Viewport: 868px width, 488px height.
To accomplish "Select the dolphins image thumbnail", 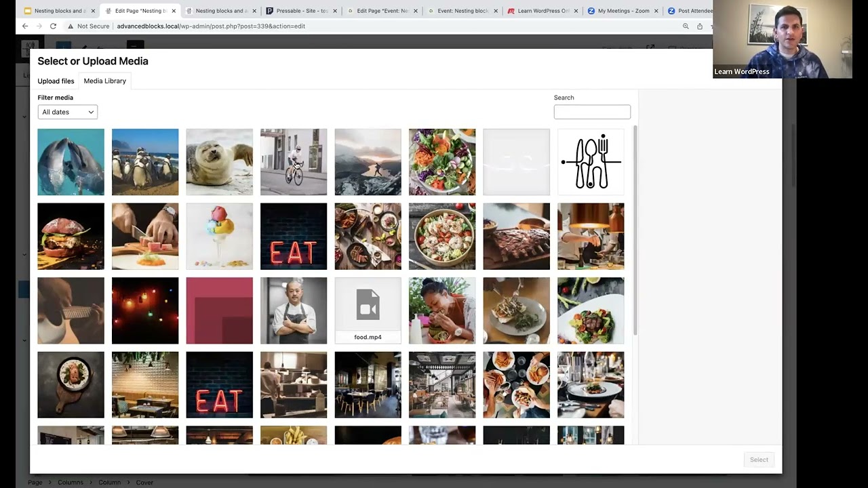I will [x=71, y=162].
